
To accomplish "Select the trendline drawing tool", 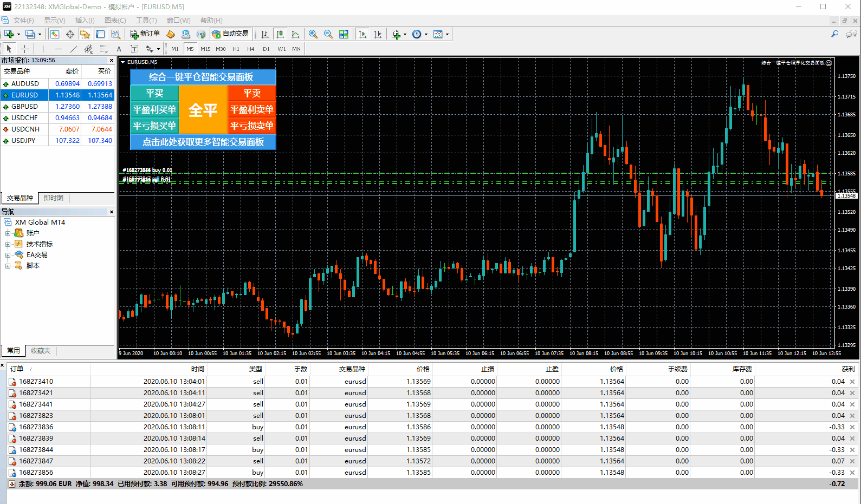I will (74, 49).
